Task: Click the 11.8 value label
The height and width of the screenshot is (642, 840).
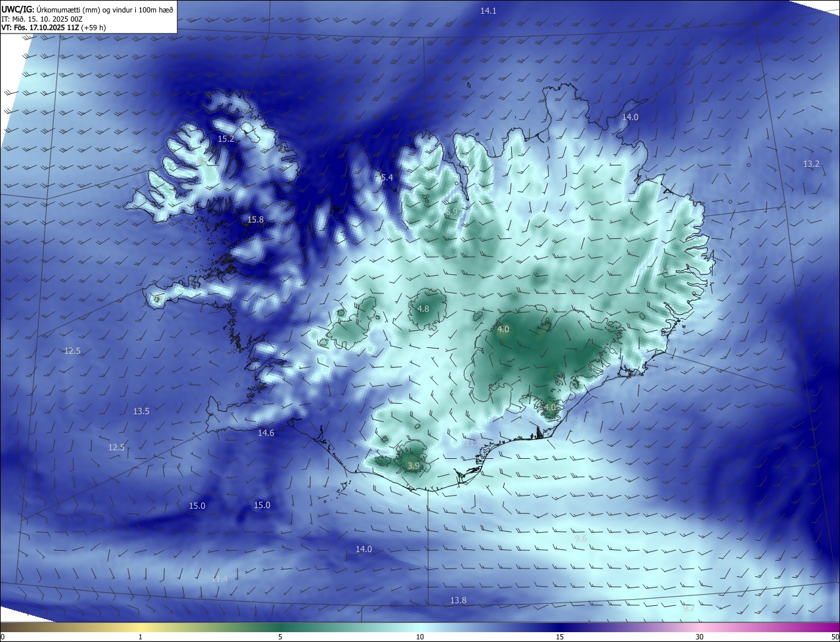Action: pyautogui.click(x=472, y=442)
